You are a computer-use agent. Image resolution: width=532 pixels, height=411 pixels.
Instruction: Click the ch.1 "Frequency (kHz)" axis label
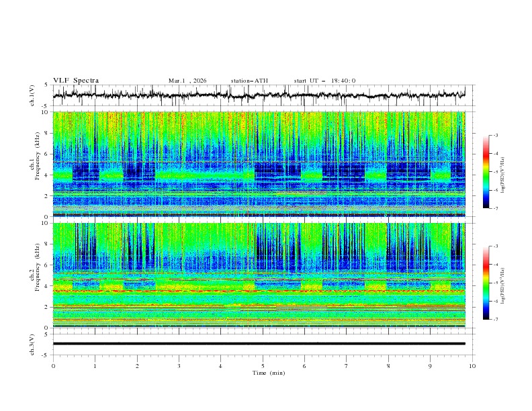[x=38, y=156]
